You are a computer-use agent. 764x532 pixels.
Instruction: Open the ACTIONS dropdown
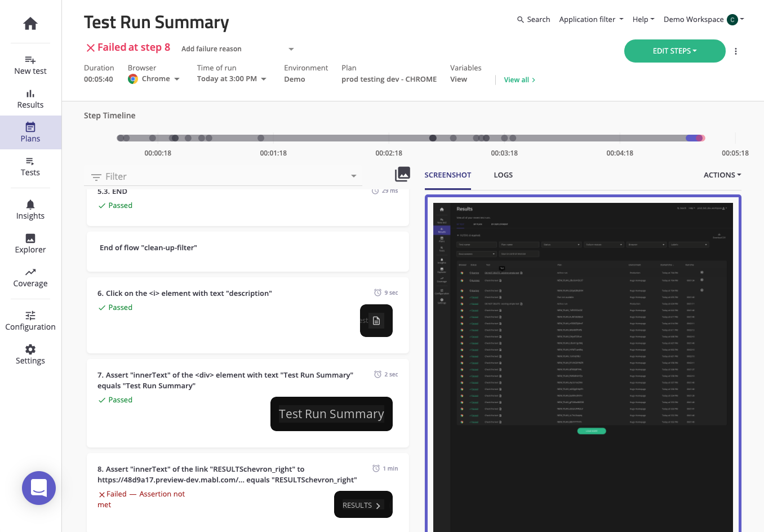point(722,175)
